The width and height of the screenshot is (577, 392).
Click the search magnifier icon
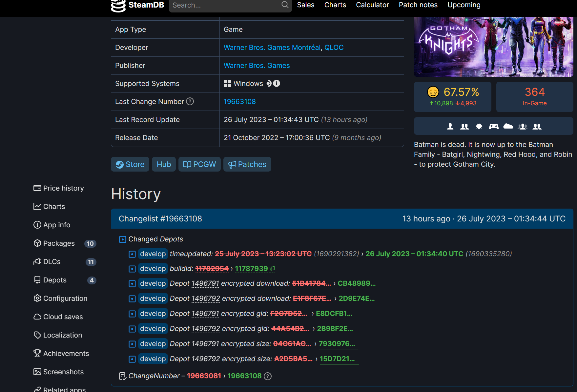284,5
